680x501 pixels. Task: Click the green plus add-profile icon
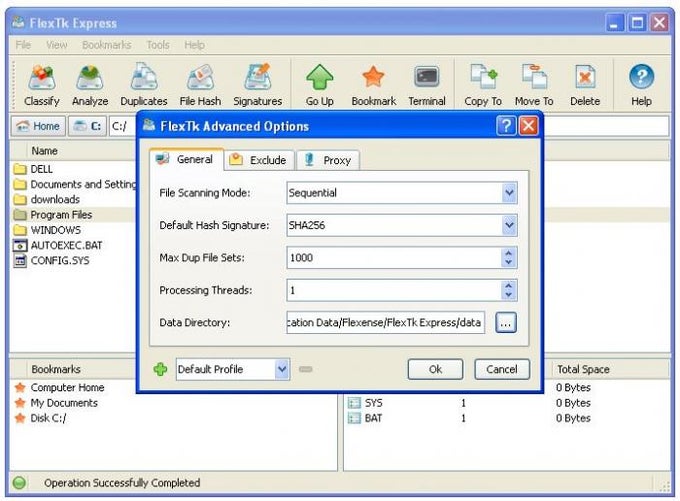[x=160, y=370]
